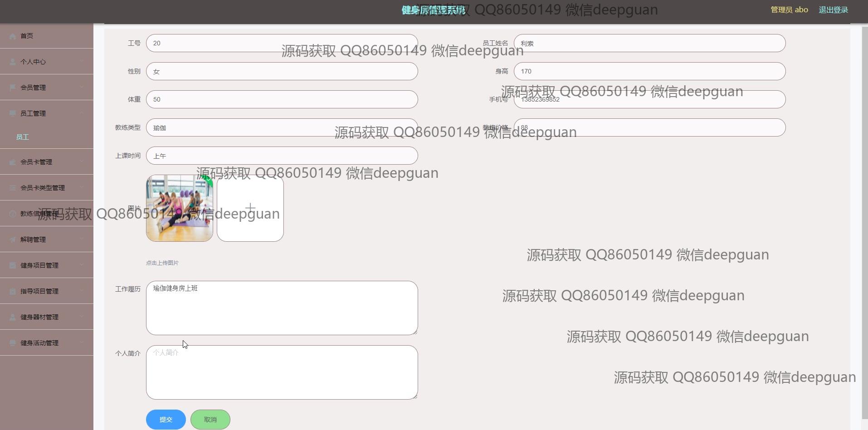Click the icon beside 会员卡管理
868x430 pixels.
13,162
